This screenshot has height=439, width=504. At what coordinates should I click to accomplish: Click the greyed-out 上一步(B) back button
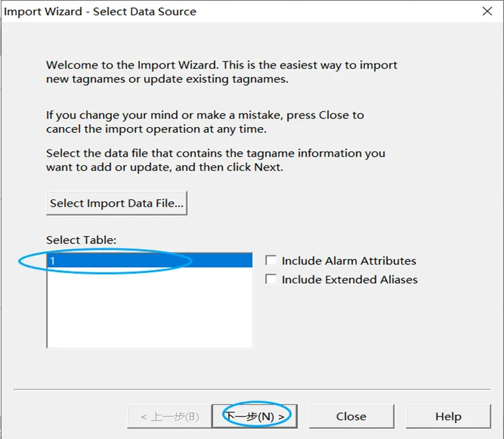coord(169,416)
